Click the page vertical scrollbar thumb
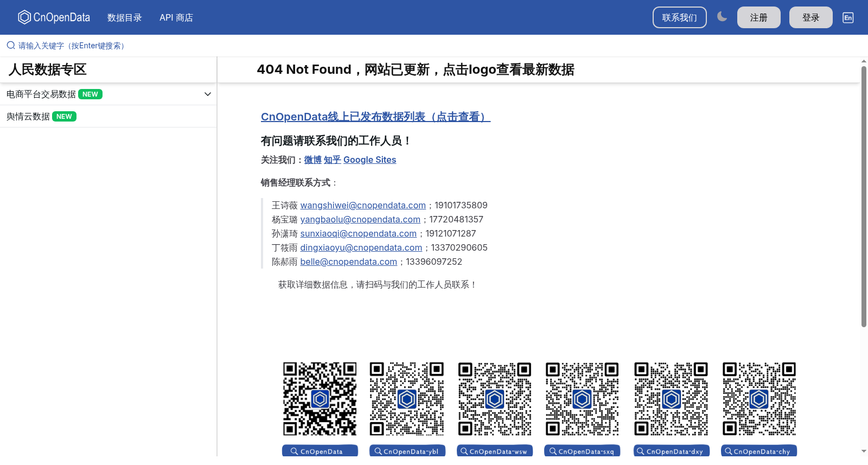The width and height of the screenshot is (868, 465). tap(864, 196)
